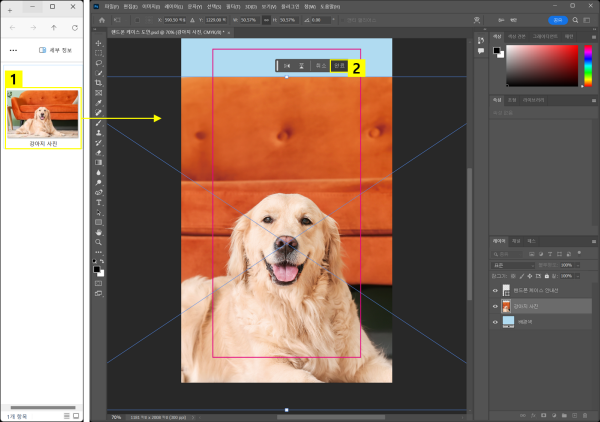Viewport: 600px width, 422px height.
Task: Click the blue 공유 share button
Action: [557, 19]
